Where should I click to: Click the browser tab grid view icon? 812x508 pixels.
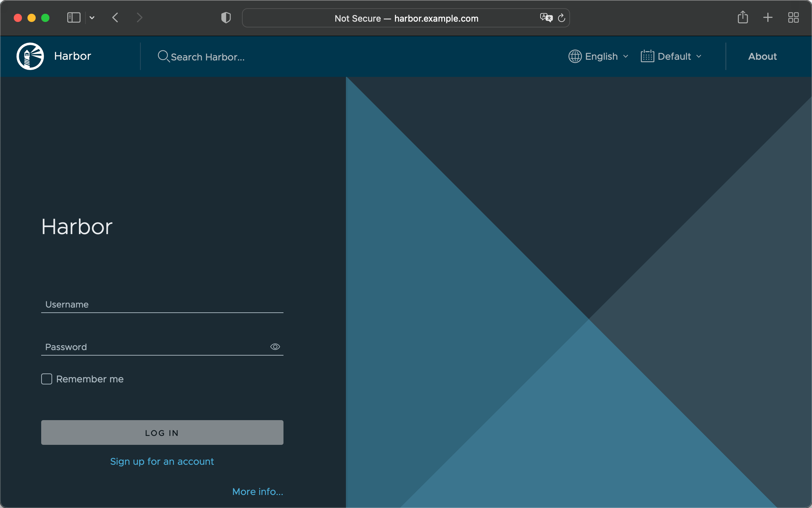point(793,18)
